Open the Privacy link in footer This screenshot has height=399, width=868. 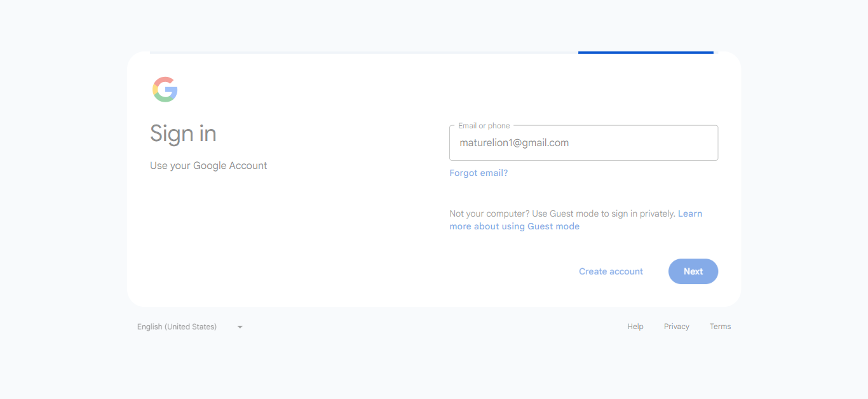coord(677,327)
